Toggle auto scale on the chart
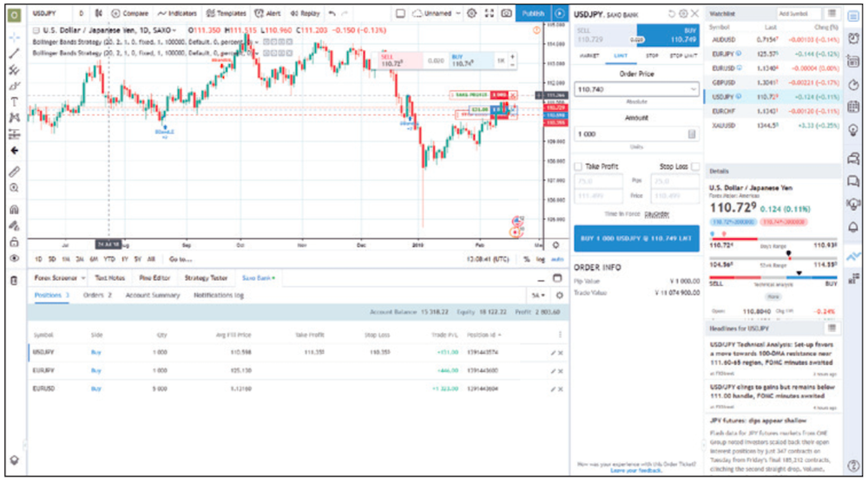The width and height of the screenshot is (868, 483). [x=557, y=259]
